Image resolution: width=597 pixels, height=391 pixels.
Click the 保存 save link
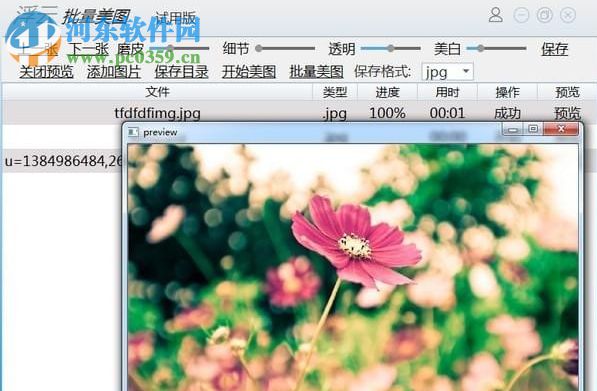(x=555, y=49)
